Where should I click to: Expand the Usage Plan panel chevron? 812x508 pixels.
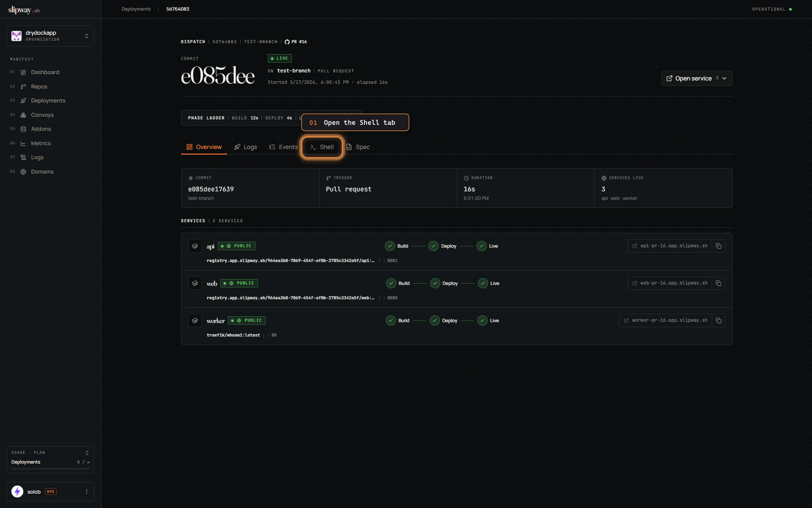pyautogui.click(x=87, y=453)
